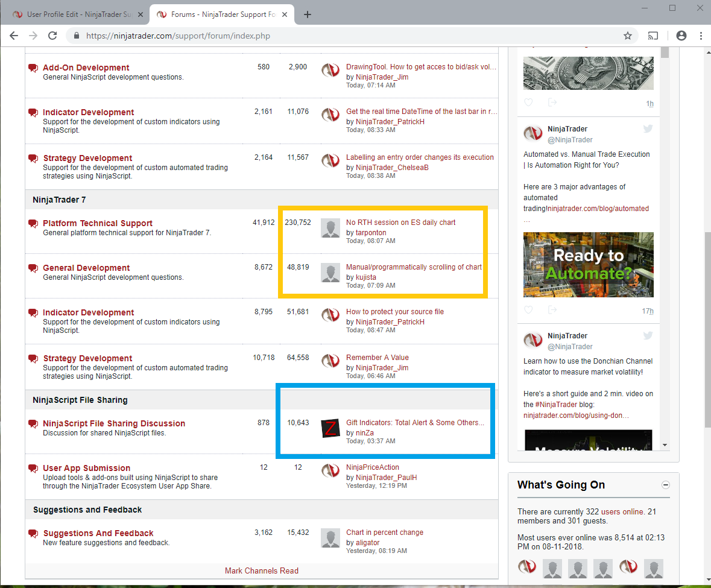Viewport: 711px width, 588px height.
Task: Click the 'users online' link
Action: tap(622, 511)
